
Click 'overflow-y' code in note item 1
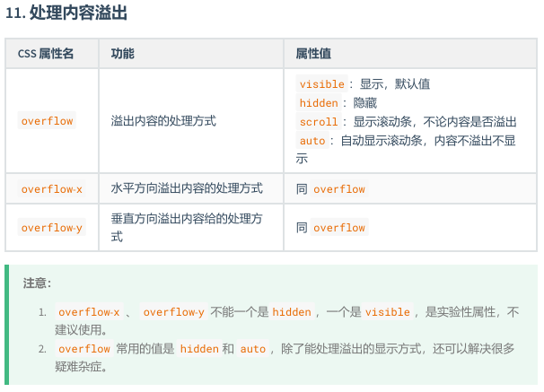173,312
